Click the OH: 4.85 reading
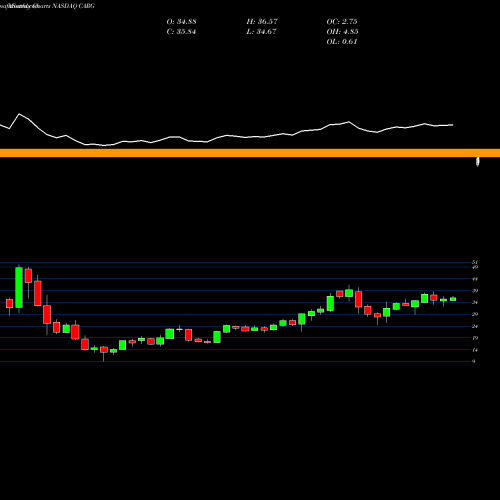This screenshot has width=500, height=500. 342,32
